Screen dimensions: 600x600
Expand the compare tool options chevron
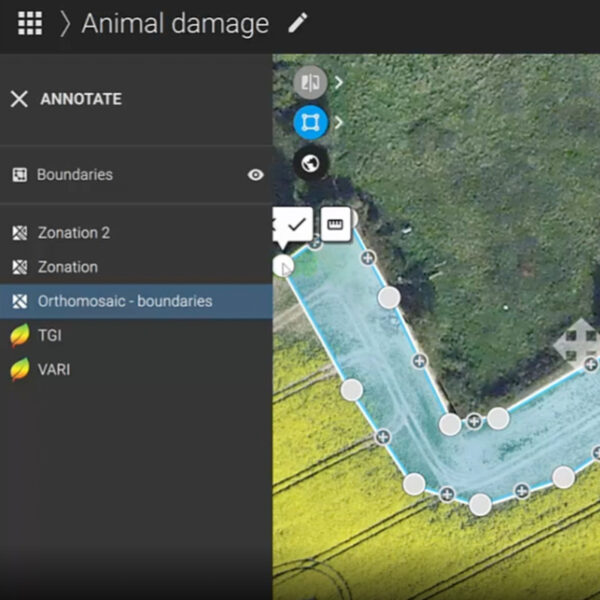[x=339, y=83]
